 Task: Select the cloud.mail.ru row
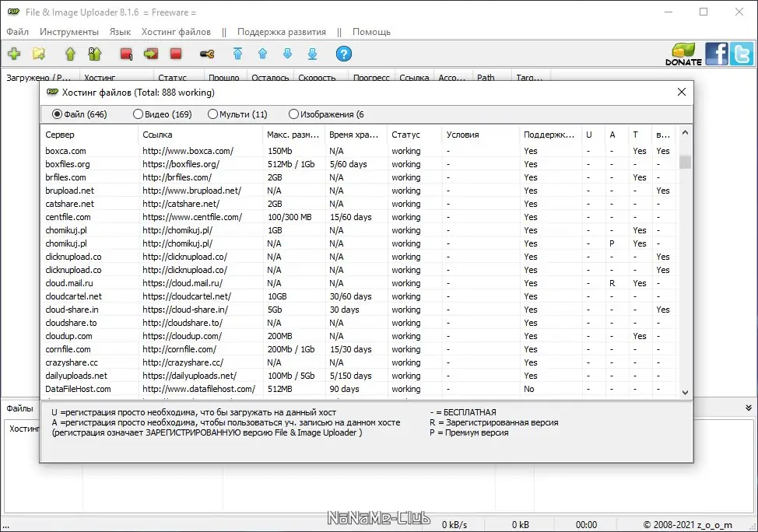69,283
